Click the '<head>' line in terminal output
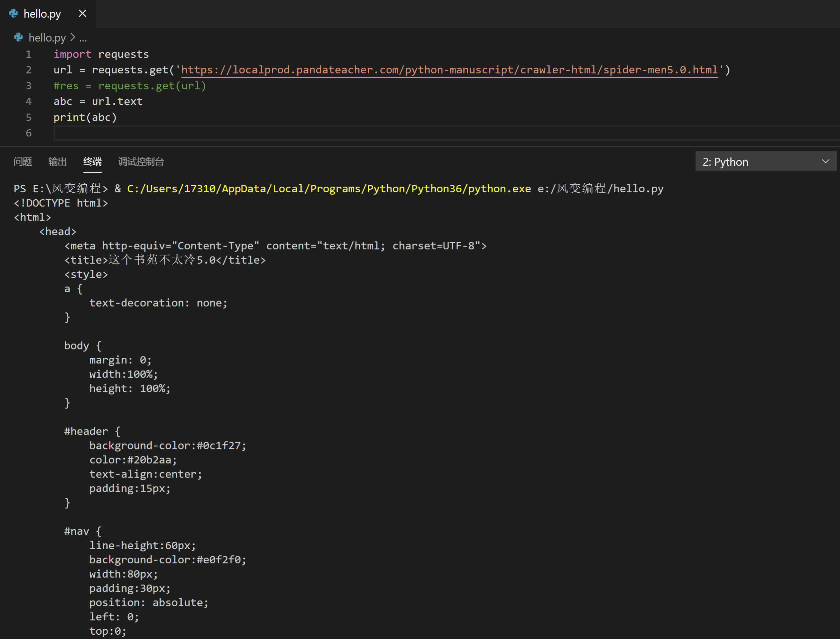The image size is (840, 639). (x=58, y=231)
